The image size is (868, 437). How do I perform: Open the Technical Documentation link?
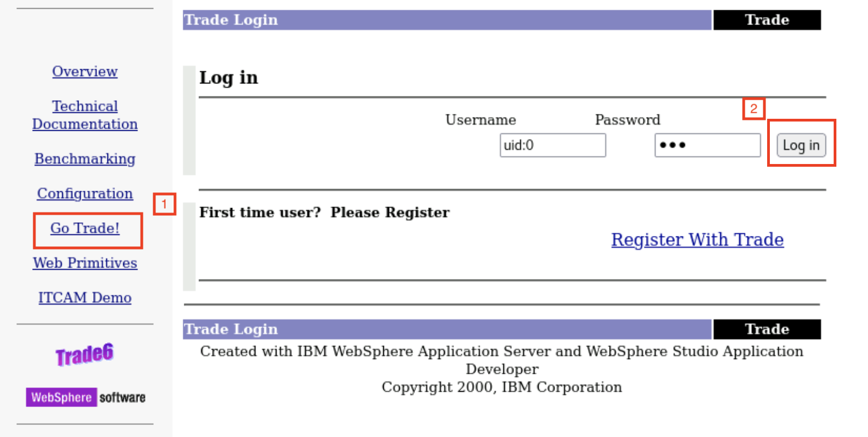[85, 115]
